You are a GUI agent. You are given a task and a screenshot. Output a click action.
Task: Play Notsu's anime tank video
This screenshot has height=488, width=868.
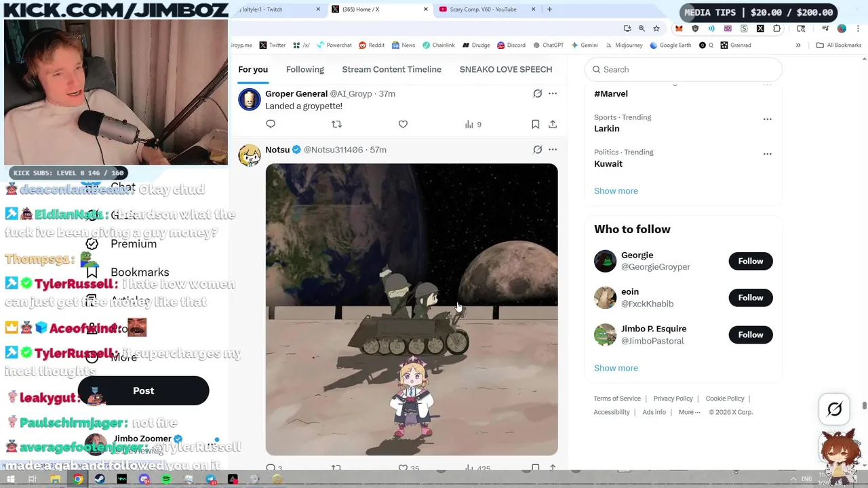[x=412, y=309]
